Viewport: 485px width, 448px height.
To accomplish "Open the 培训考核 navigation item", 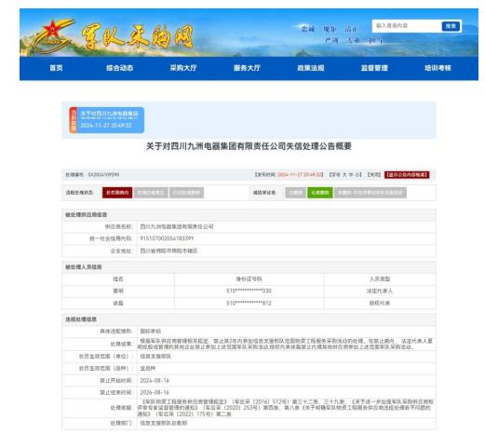I will tap(438, 68).
